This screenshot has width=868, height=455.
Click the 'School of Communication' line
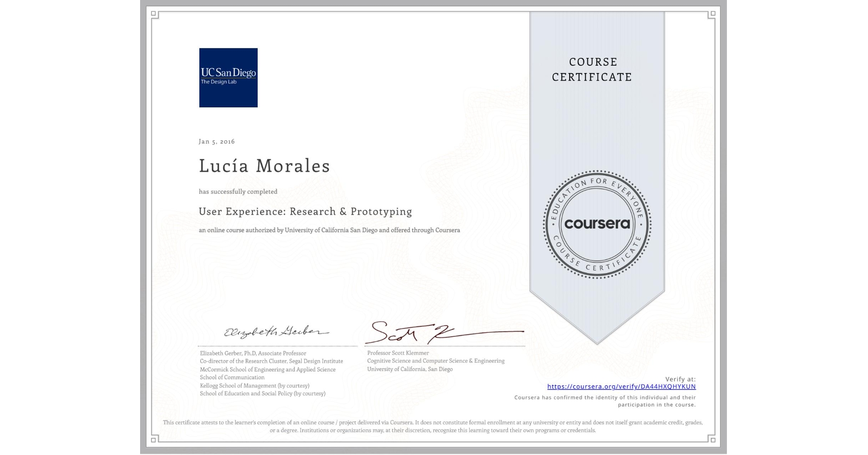(x=232, y=378)
